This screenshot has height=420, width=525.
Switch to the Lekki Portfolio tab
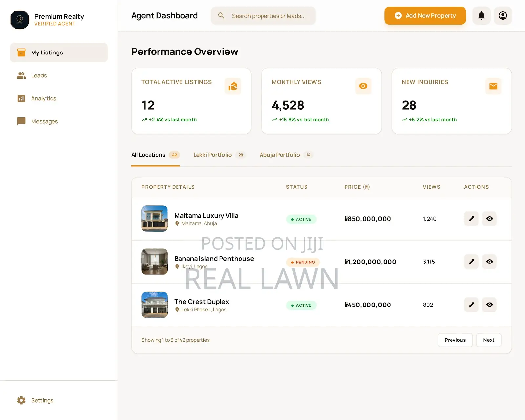(220, 155)
